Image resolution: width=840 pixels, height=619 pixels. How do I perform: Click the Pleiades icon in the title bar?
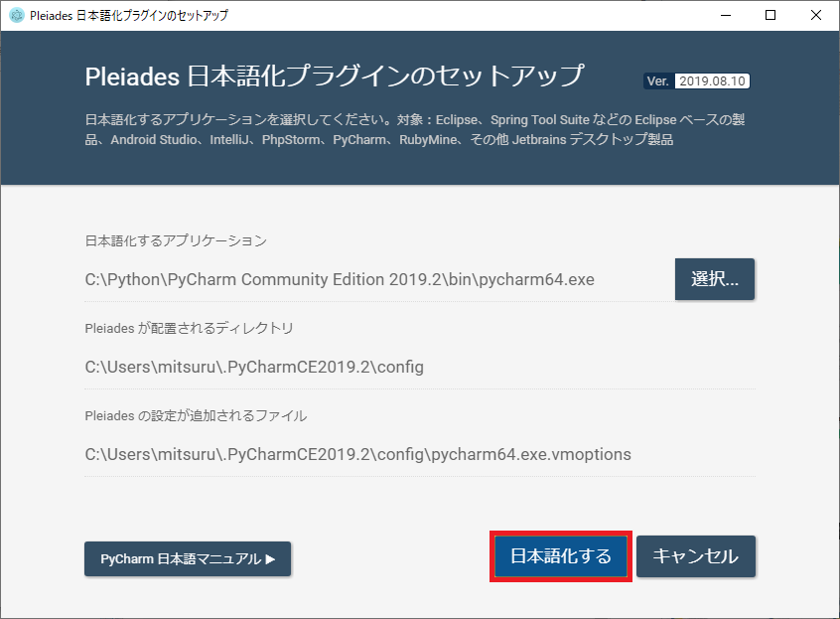pos(17,15)
